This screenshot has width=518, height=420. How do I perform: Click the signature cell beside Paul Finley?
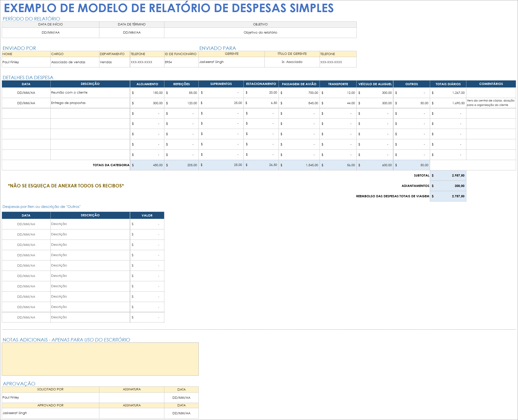(x=132, y=398)
